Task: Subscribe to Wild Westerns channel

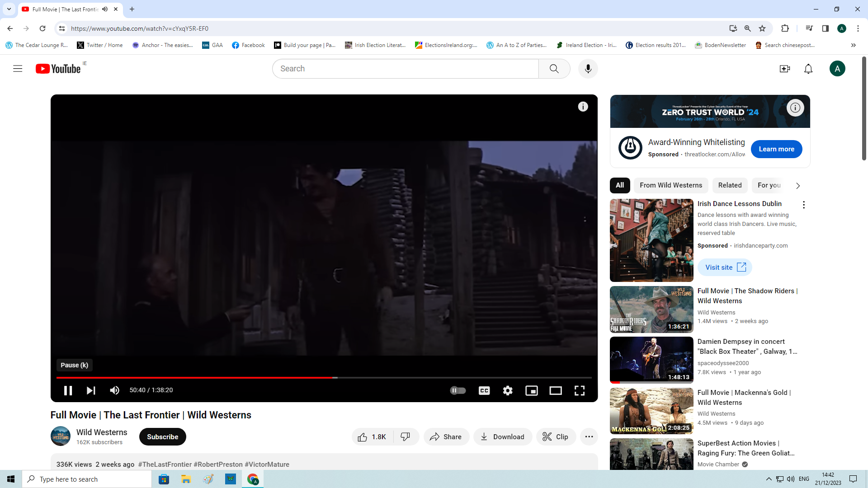Action: [x=162, y=436]
